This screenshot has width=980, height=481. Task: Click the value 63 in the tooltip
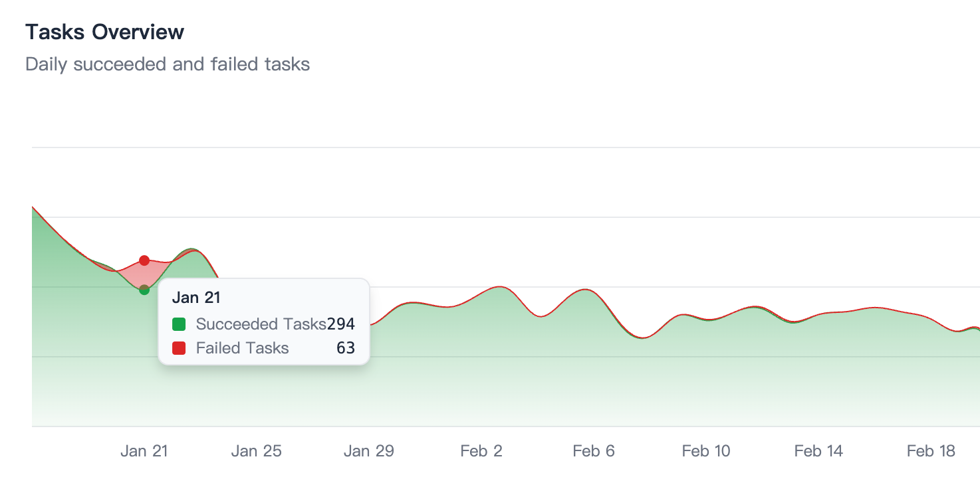pyautogui.click(x=346, y=348)
